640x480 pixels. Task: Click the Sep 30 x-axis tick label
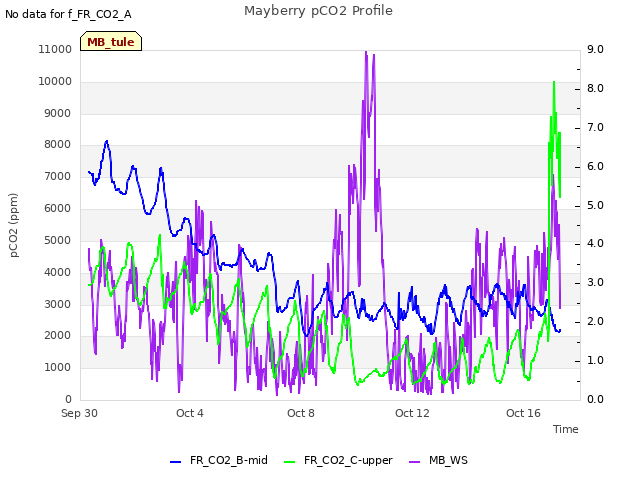point(80,413)
